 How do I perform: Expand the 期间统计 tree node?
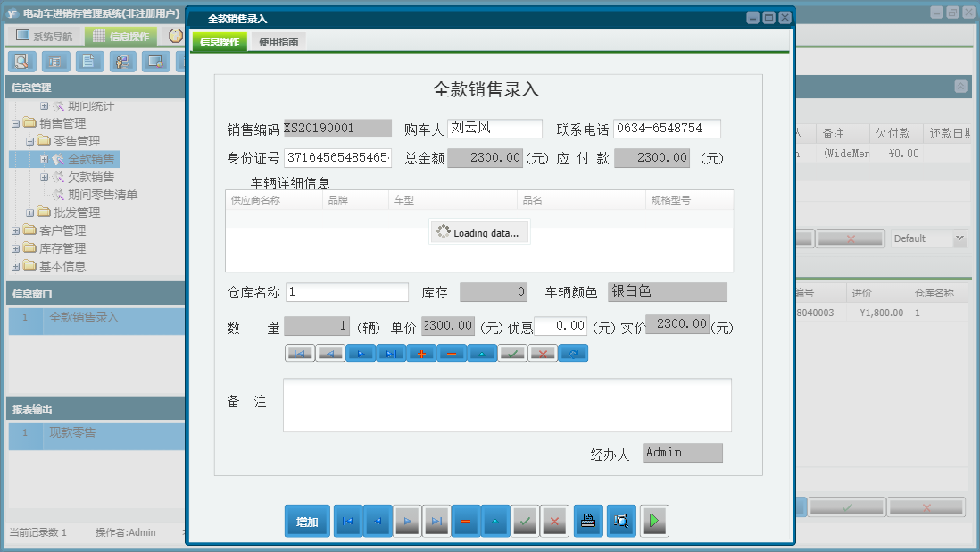tap(44, 106)
